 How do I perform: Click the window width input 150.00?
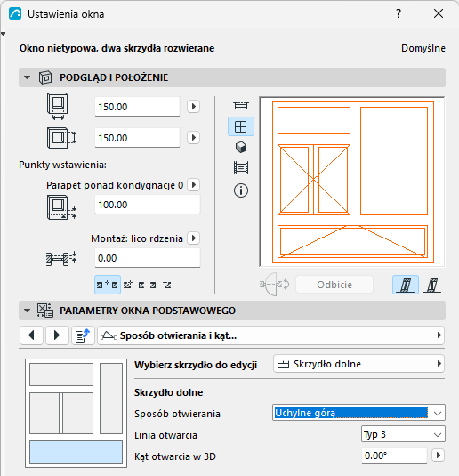click(x=137, y=107)
